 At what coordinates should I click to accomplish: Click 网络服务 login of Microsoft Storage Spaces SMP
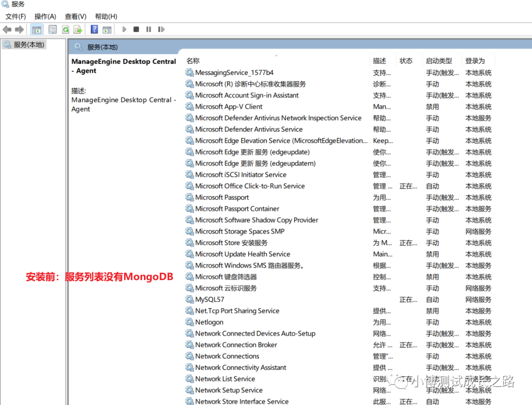click(478, 231)
